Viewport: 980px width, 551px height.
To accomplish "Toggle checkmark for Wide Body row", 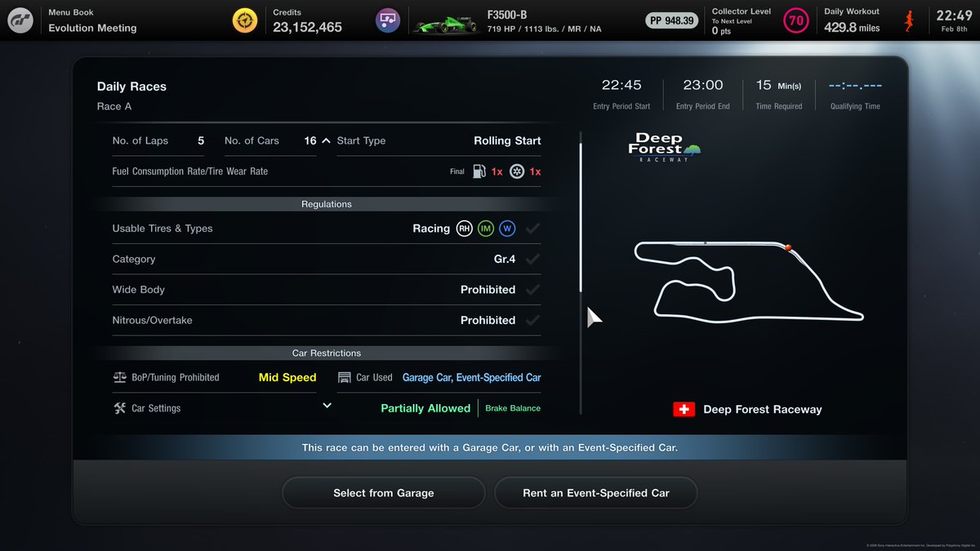I will coord(532,290).
